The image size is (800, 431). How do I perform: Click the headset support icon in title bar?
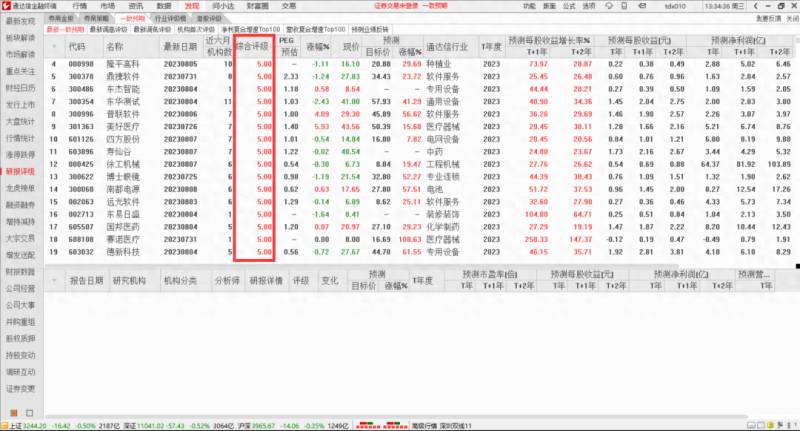click(x=609, y=6)
